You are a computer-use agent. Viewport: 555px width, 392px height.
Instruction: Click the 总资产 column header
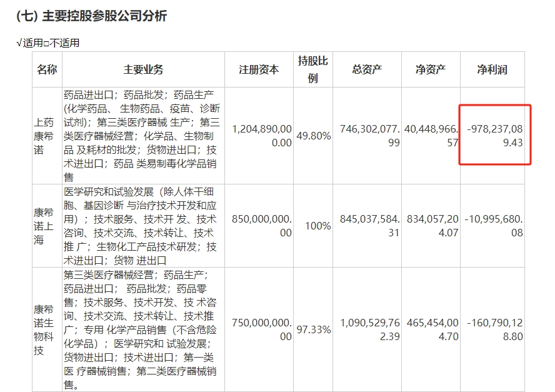(367, 69)
